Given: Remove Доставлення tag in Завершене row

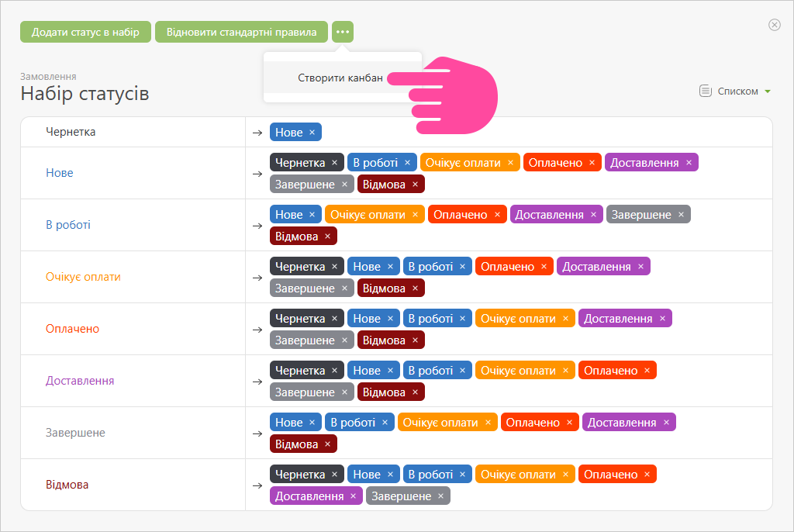Looking at the screenshot, I should tap(666, 423).
